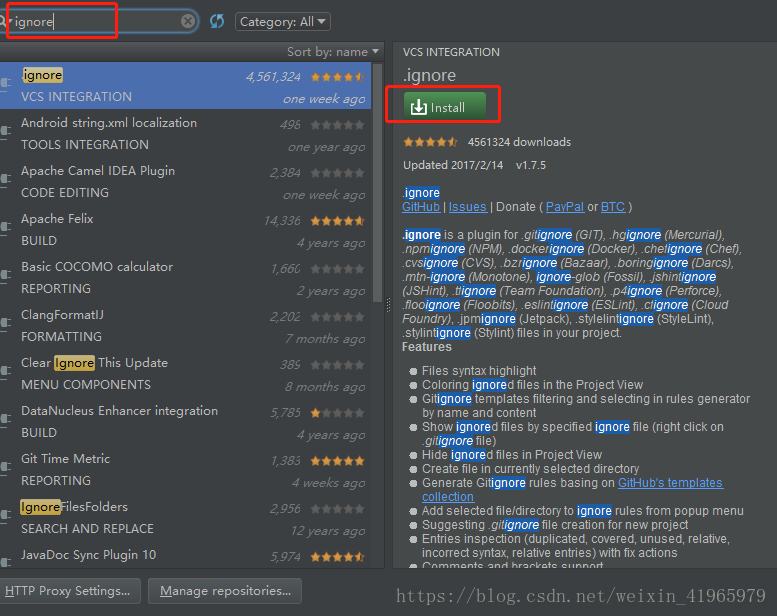The width and height of the screenshot is (777, 616).
Task: Clear the search field with X icon
Action: tap(187, 21)
